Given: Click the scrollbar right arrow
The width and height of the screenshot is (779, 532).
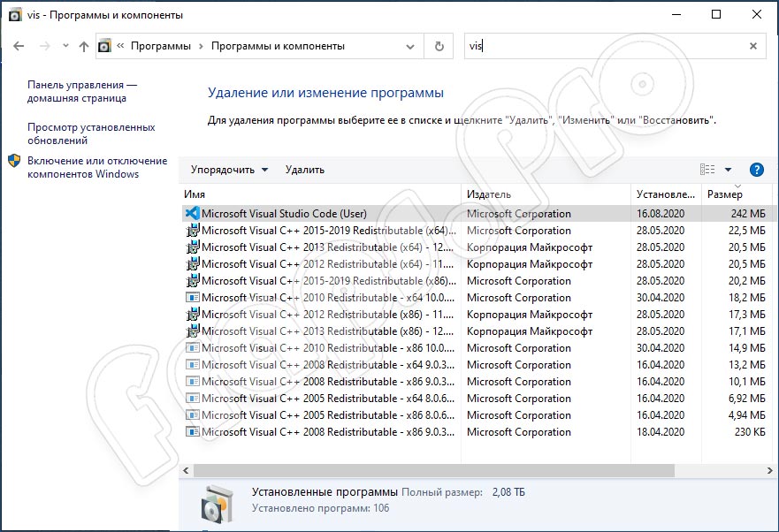Looking at the screenshot, I should pyautogui.click(x=769, y=470).
